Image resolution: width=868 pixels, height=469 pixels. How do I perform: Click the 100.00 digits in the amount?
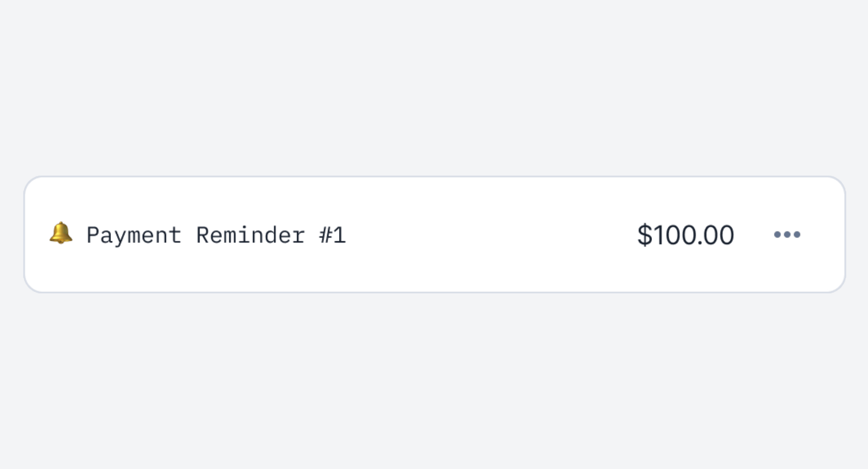694,235
